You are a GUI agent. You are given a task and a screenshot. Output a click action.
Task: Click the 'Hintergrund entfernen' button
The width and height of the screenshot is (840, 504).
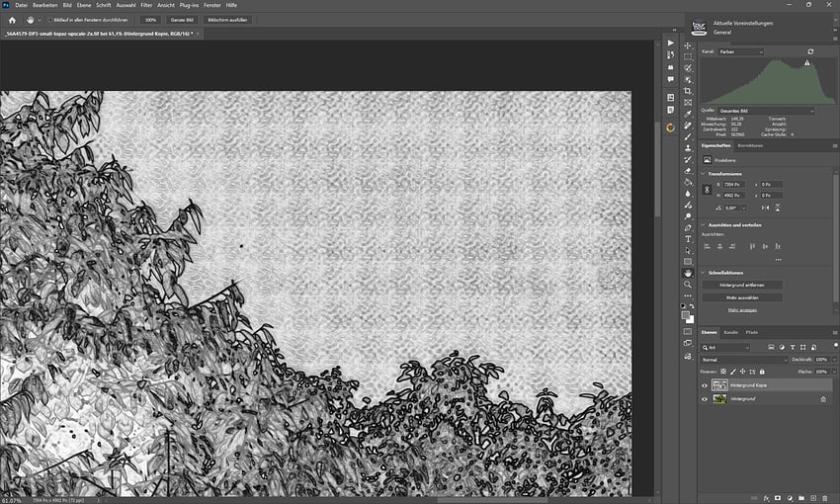coord(742,285)
